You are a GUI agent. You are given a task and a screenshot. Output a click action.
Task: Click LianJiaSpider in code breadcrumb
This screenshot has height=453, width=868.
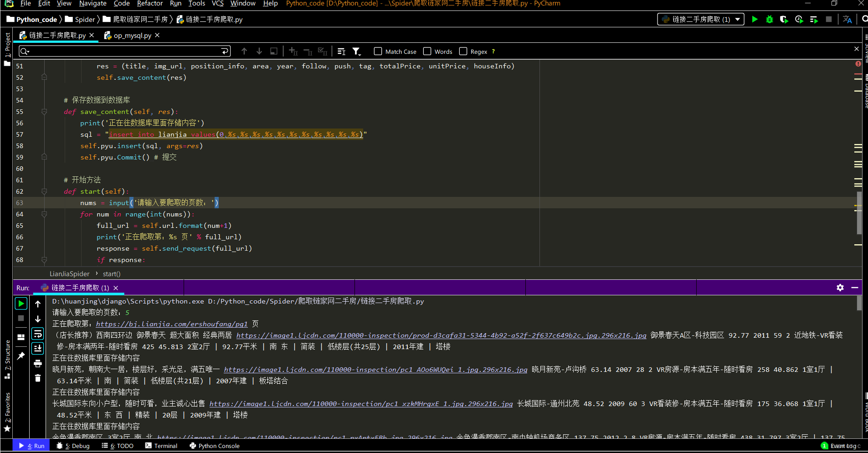[70, 274]
